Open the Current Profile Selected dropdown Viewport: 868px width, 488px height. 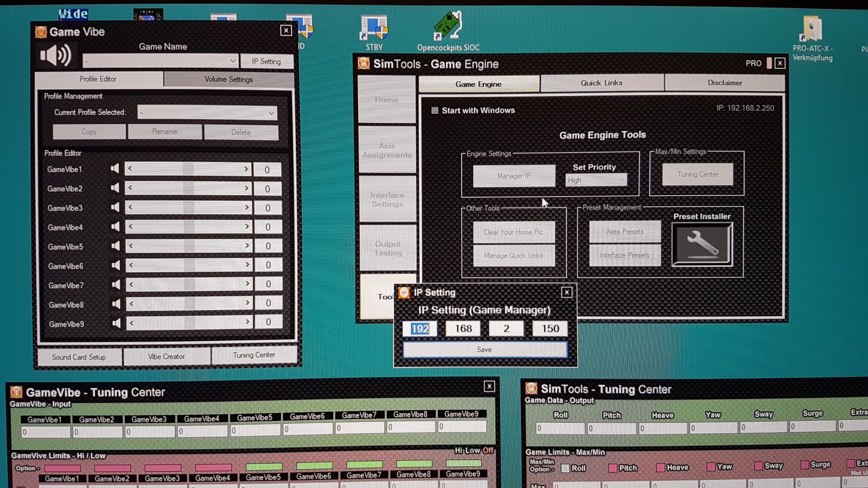point(207,113)
